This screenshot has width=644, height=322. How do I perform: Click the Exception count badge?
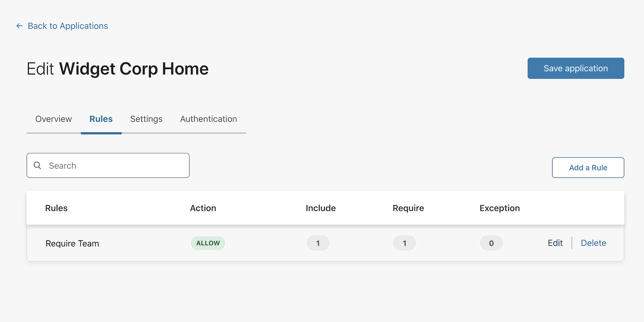click(491, 243)
